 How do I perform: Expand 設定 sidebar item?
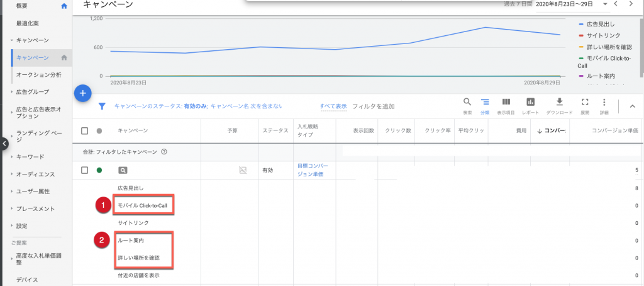pos(13,226)
